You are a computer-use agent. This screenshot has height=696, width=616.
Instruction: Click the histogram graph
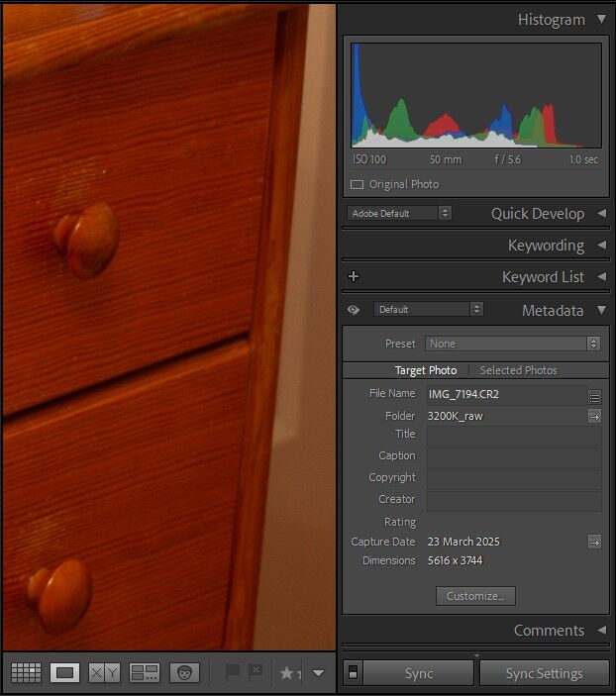[476, 95]
